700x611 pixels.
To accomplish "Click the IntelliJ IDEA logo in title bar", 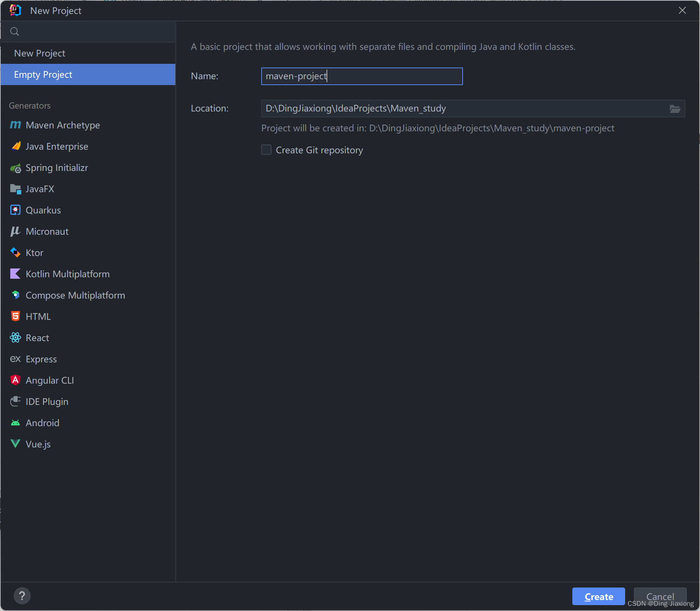I will click(x=15, y=10).
